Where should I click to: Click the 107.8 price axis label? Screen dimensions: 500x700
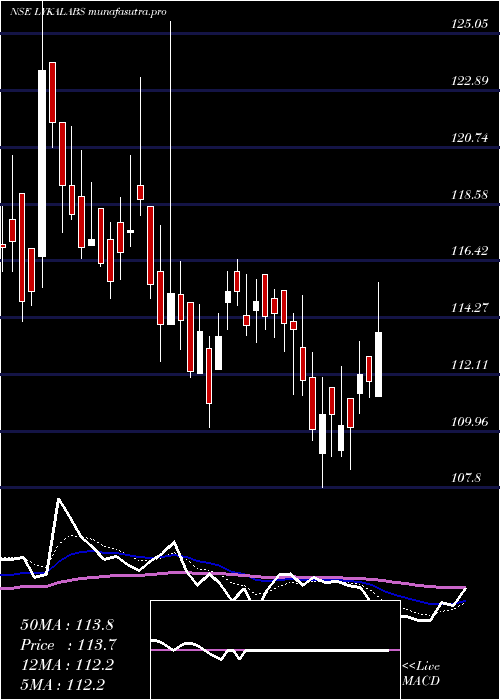click(466, 478)
